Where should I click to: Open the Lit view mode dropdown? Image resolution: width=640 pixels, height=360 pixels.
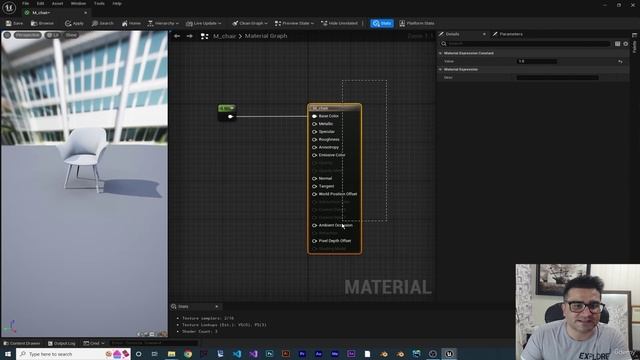(53, 35)
